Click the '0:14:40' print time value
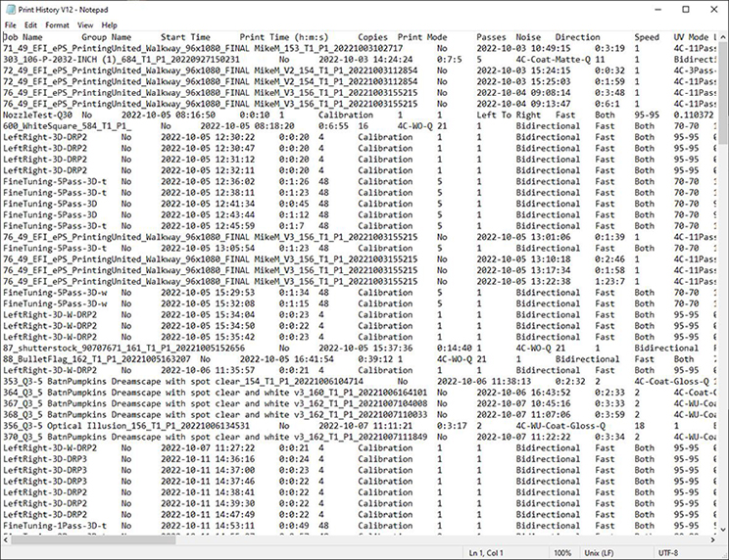 (x=455, y=348)
